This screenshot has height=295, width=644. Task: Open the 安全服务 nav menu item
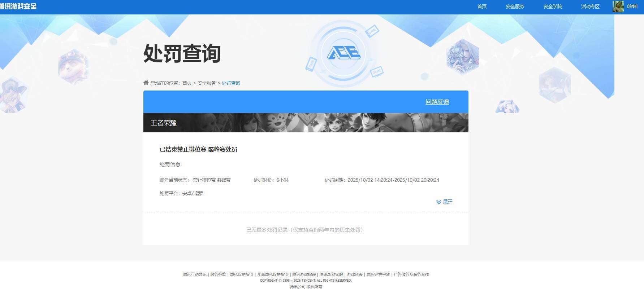pyautogui.click(x=515, y=6)
